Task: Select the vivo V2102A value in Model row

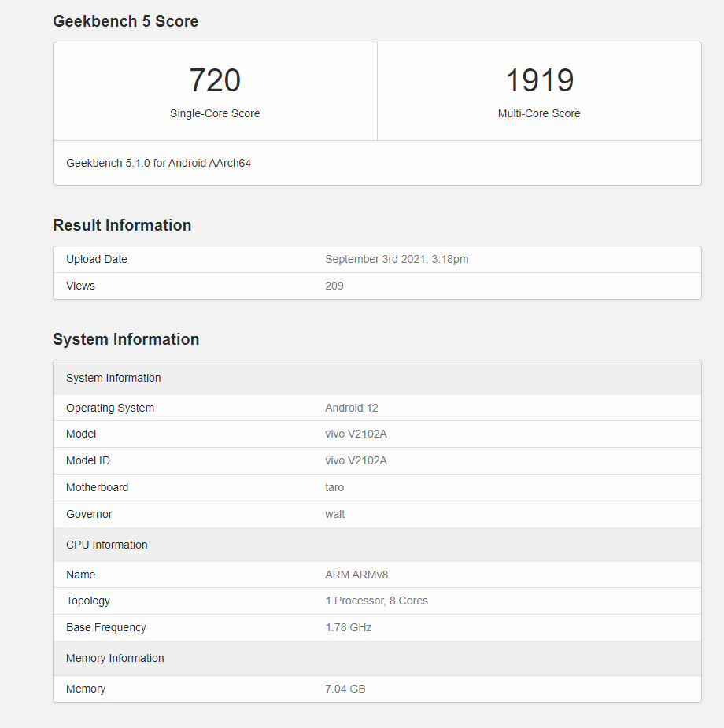Action: pos(356,434)
